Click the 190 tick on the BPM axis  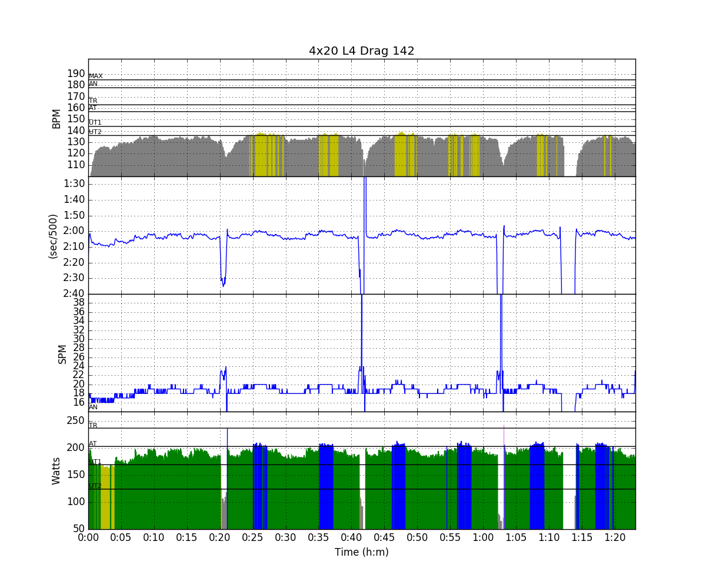tap(76, 73)
